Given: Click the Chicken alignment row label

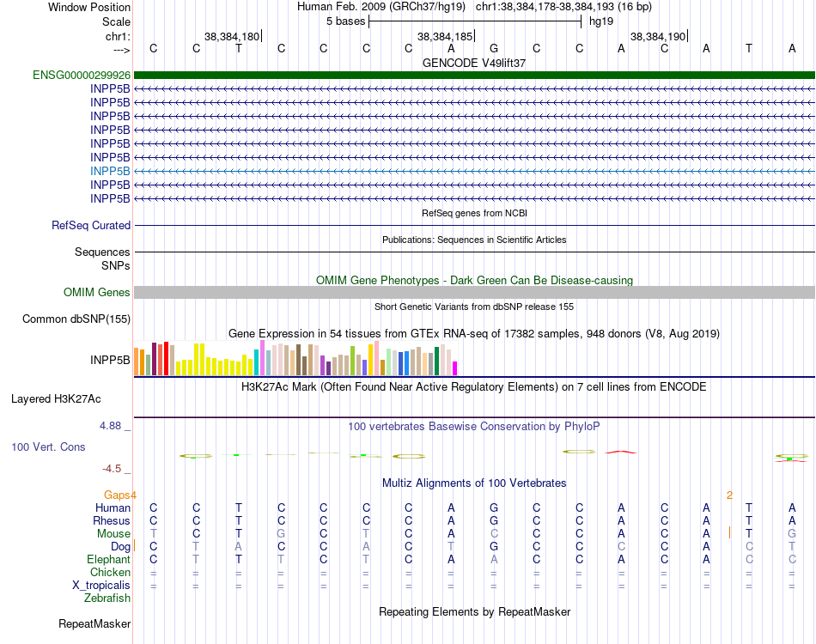Looking at the screenshot, I should click(x=110, y=572).
